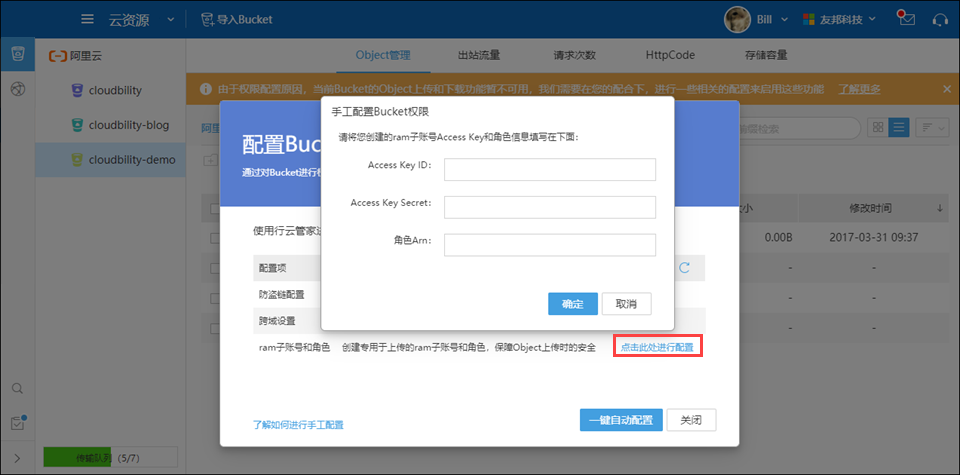Select the bucket storage icon in left sidebar

(x=17, y=55)
